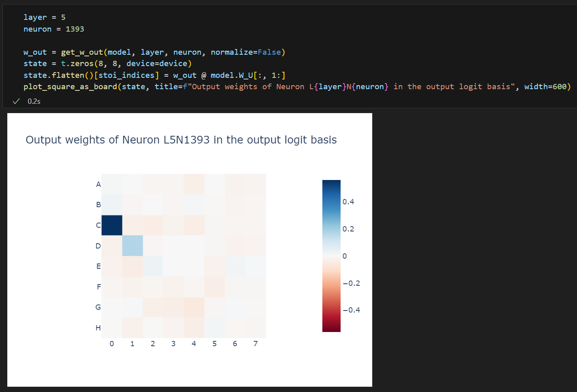The image size is (577, 392).
Task: Click the A4 heatmap cell
Action: tap(194, 184)
